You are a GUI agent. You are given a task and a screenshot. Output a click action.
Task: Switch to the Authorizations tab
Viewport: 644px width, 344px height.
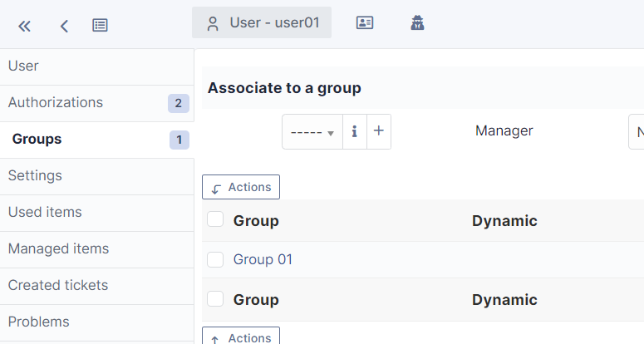tap(56, 103)
